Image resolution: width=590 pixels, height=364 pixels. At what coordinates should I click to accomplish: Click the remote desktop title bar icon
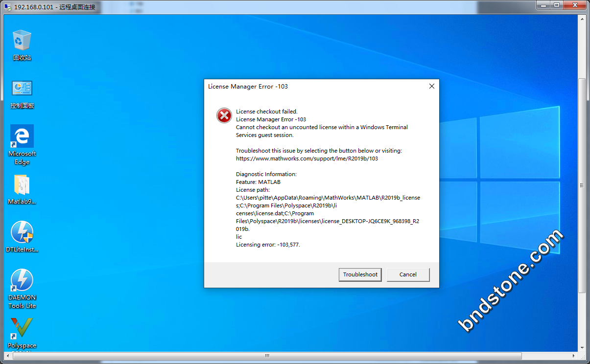(7, 7)
